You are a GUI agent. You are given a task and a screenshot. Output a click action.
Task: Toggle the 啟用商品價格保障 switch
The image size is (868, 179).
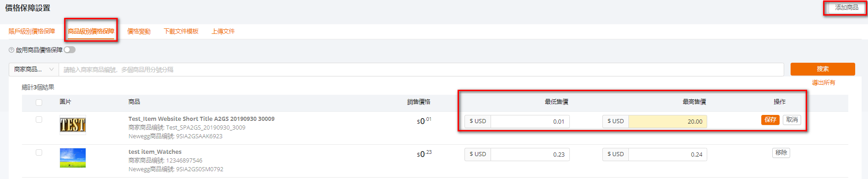tap(70, 50)
